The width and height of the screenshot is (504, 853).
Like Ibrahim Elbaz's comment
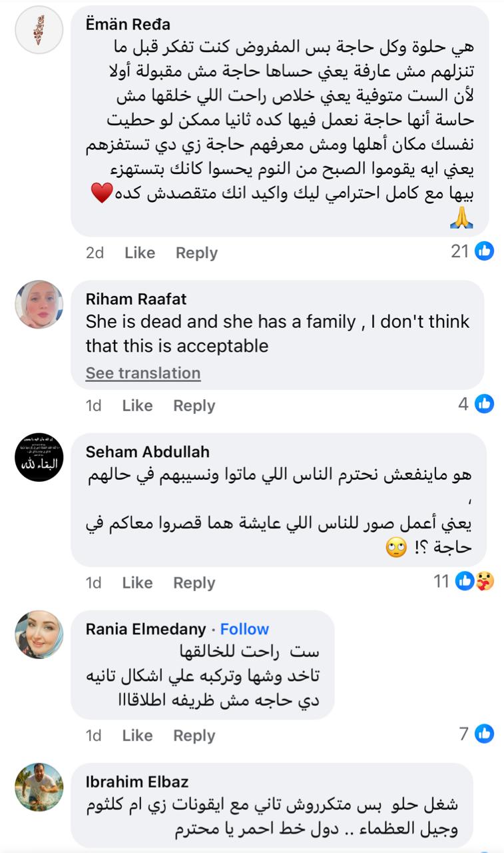[136, 847]
